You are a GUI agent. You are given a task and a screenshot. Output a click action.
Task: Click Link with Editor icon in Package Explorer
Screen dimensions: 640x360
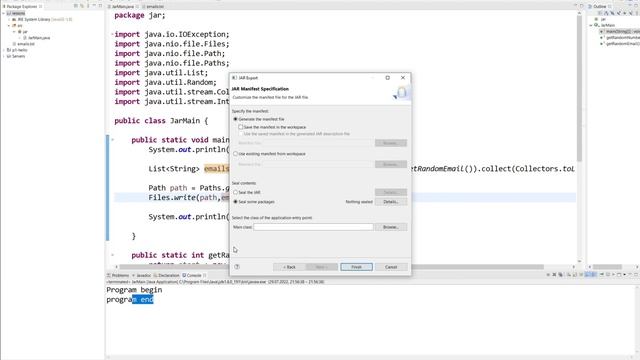coord(82,6)
